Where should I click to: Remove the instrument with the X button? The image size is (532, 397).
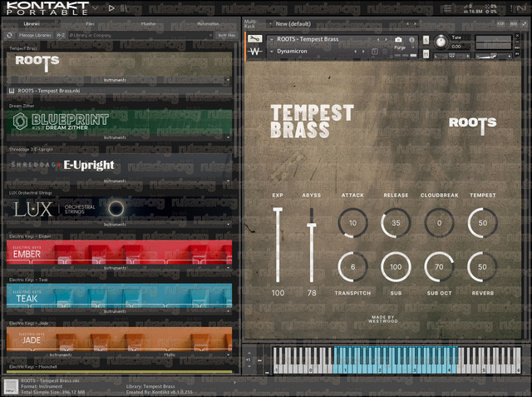(517, 35)
